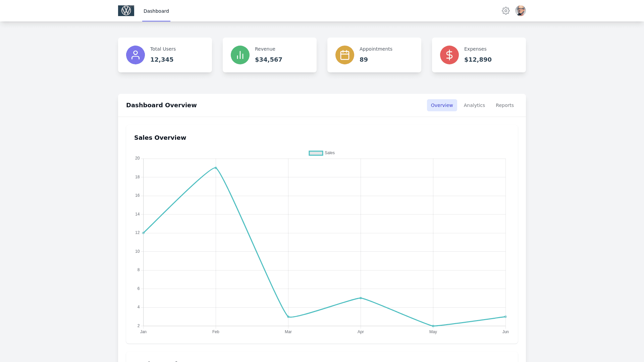Click the red Expenses dollar icon
The width and height of the screenshot is (644, 362).
coord(449,55)
